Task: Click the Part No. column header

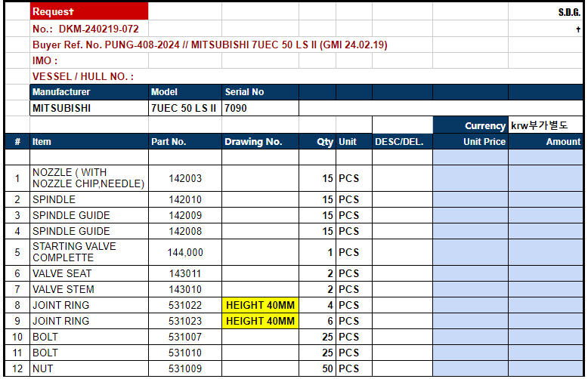Action: click(185, 142)
